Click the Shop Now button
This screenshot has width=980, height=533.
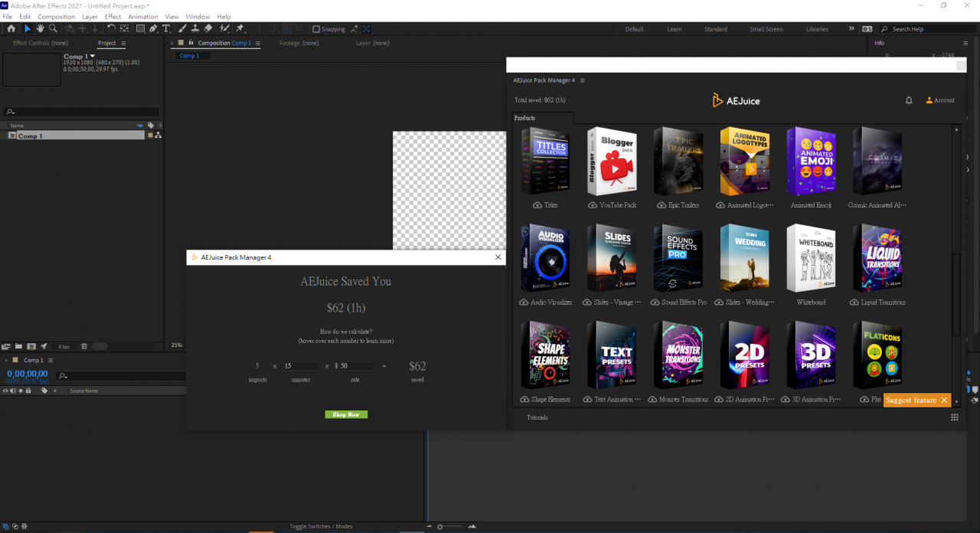[x=346, y=414]
